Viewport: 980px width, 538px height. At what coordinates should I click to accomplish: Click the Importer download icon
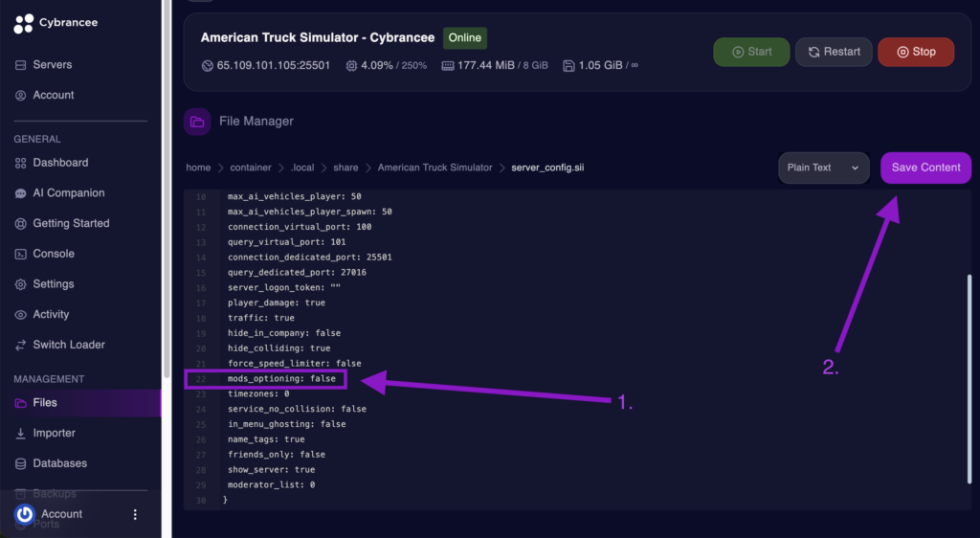[21, 433]
